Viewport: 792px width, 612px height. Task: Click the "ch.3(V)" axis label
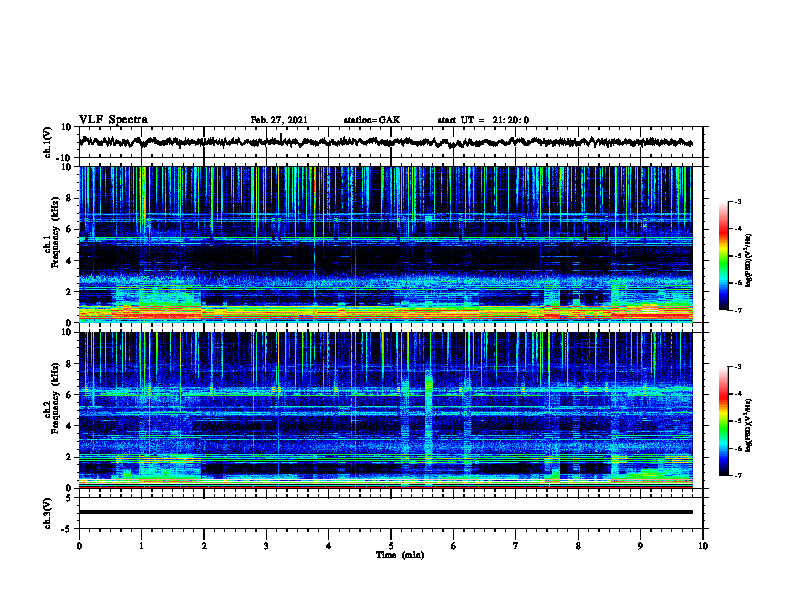click(47, 513)
